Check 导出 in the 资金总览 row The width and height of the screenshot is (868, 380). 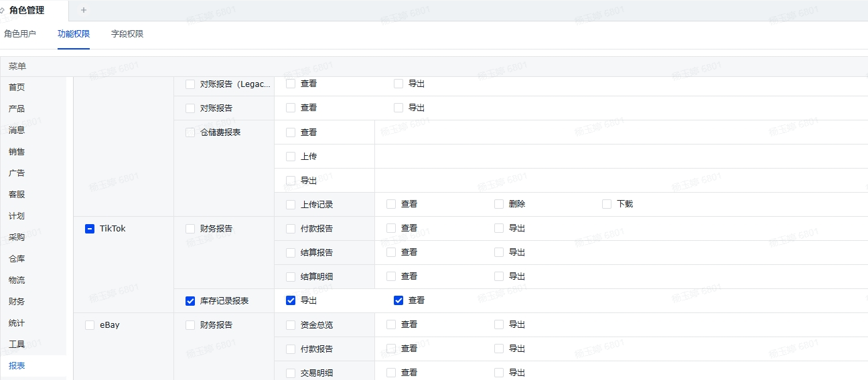click(499, 324)
